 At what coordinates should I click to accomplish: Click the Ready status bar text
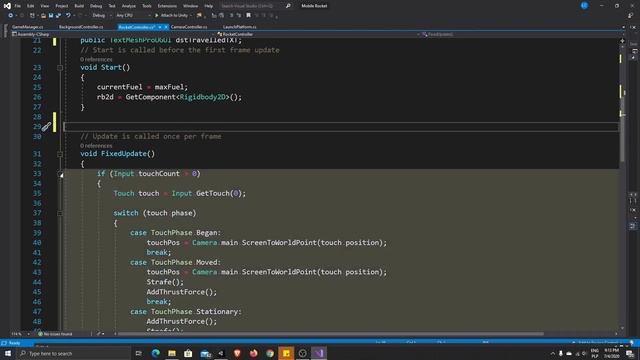pyautogui.click(x=14, y=343)
